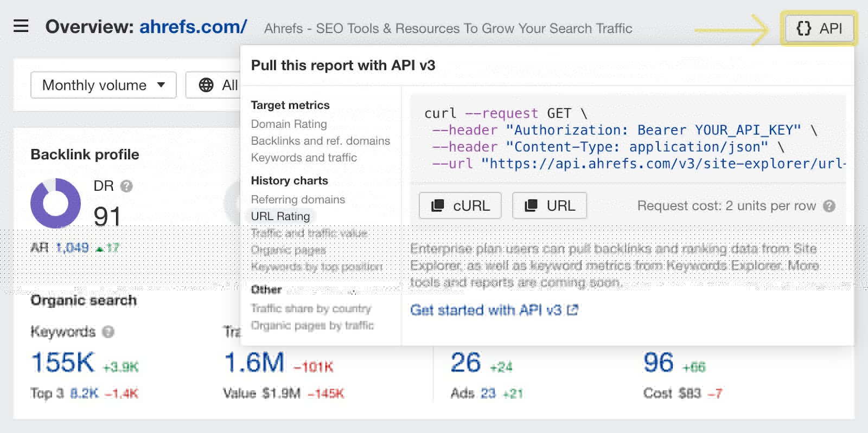Click the DR donut chart
The width and height of the screenshot is (868, 433).
click(55, 203)
